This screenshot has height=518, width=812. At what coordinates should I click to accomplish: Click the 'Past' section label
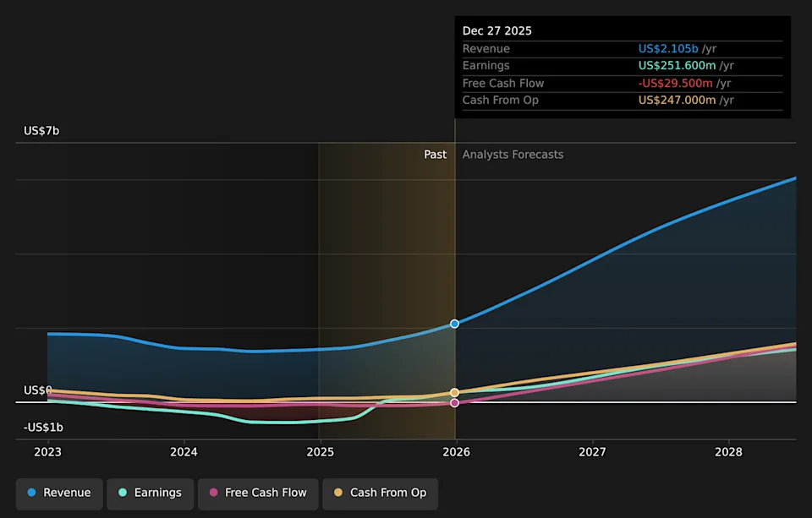pyautogui.click(x=435, y=155)
